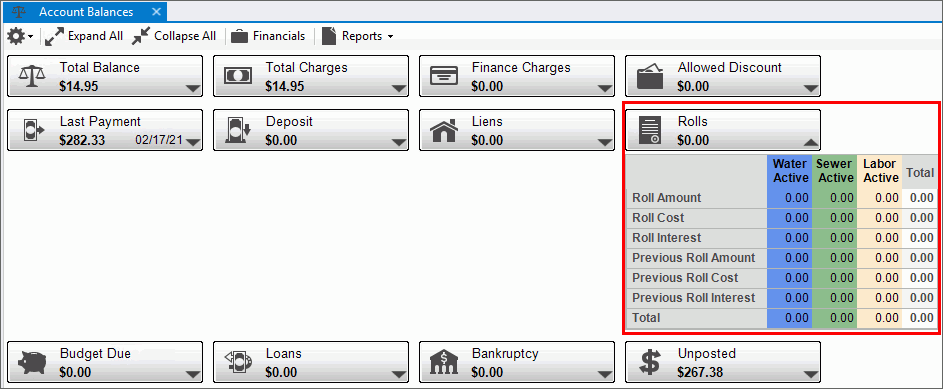Click the scales icon on Account Balances tab
The width and height of the screenshot is (943, 389).
click(19, 11)
